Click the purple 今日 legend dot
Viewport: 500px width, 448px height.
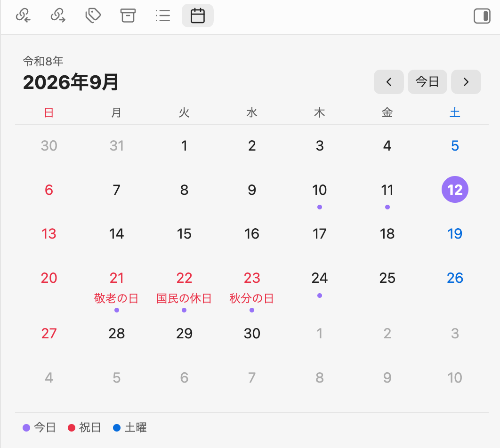[26, 428]
